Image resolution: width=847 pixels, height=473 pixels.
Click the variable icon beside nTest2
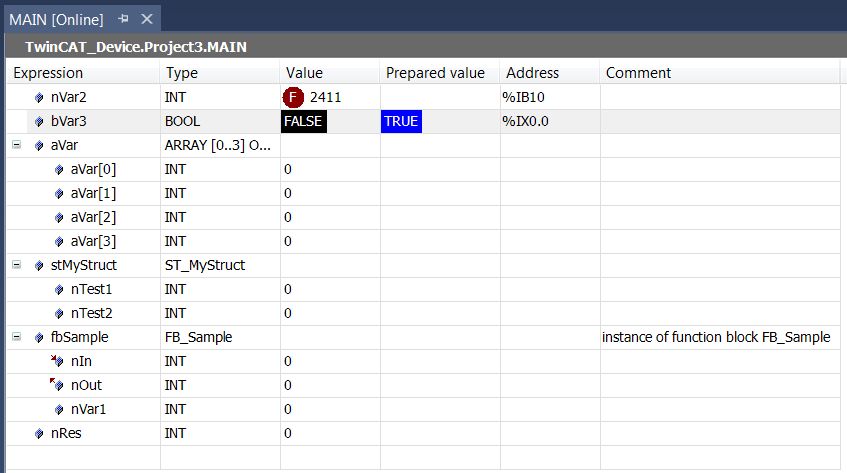(59, 313)
